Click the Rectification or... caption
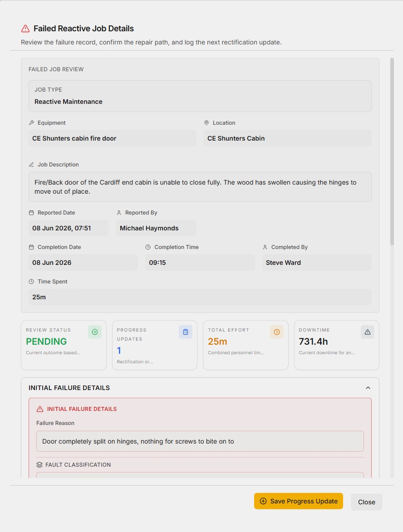Image resolution: width=403 pixels, height=532 pixels. click(135, 361)
